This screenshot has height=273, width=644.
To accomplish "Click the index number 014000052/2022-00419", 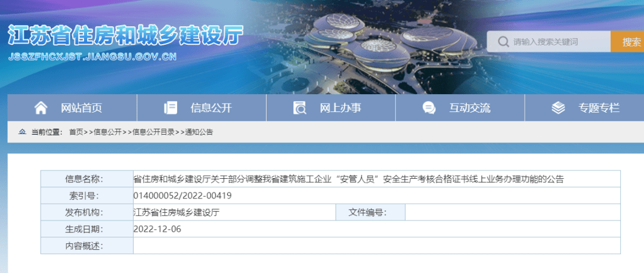I will coord(182,196).
